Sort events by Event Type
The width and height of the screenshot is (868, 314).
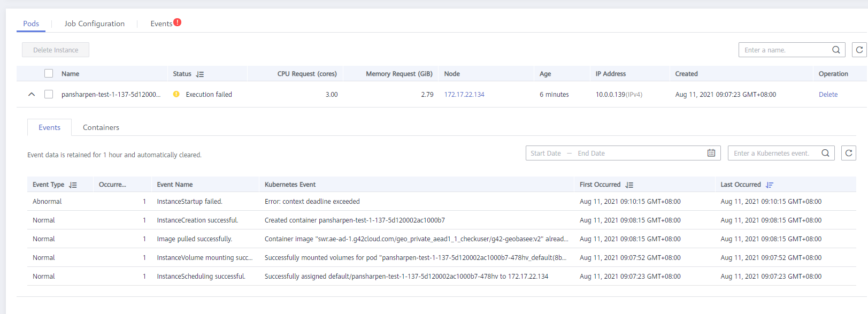click(x=73, y=185)
